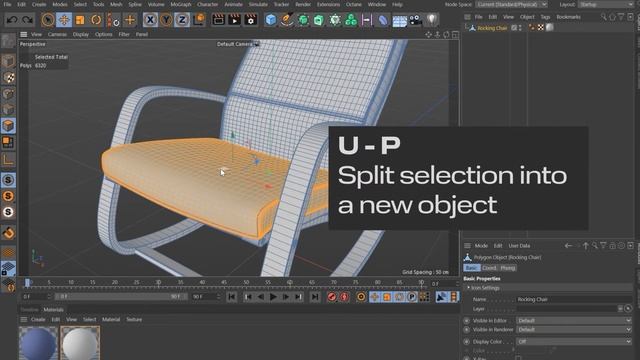Open the Extrude generator icon
The width and height of the screenshot is (640, 360).
(319, 20)
